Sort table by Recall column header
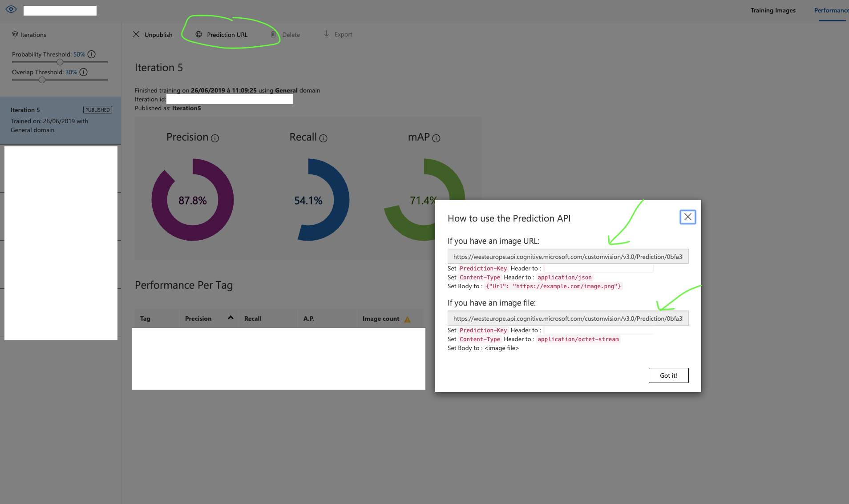The image size is (849, 504). point(253,319)
